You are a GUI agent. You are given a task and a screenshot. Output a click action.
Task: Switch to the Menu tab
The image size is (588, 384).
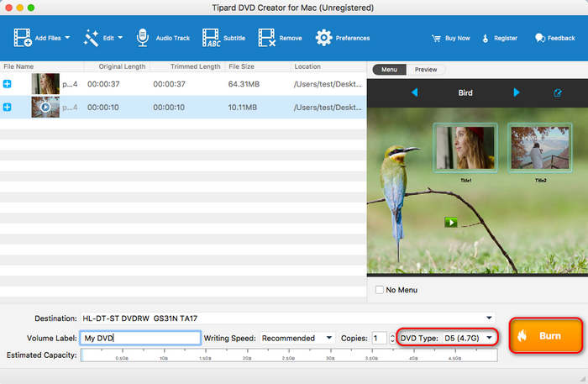[x=389, y=70]
